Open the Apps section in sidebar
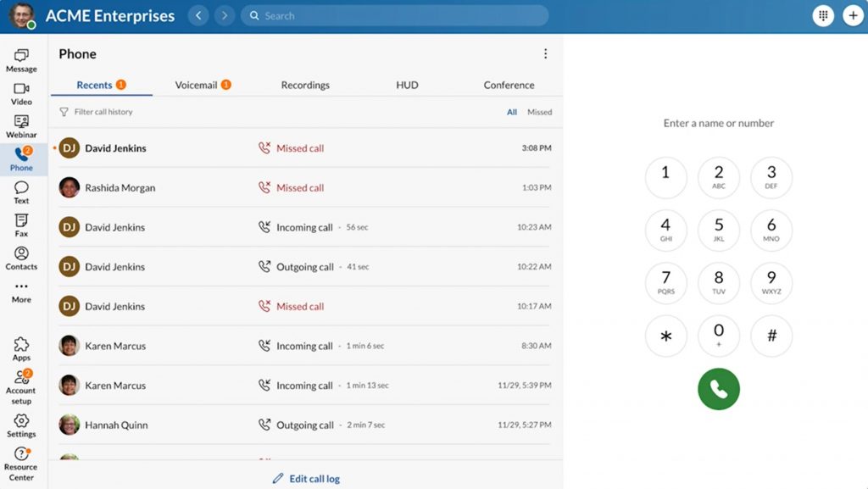 coord(20,349)
